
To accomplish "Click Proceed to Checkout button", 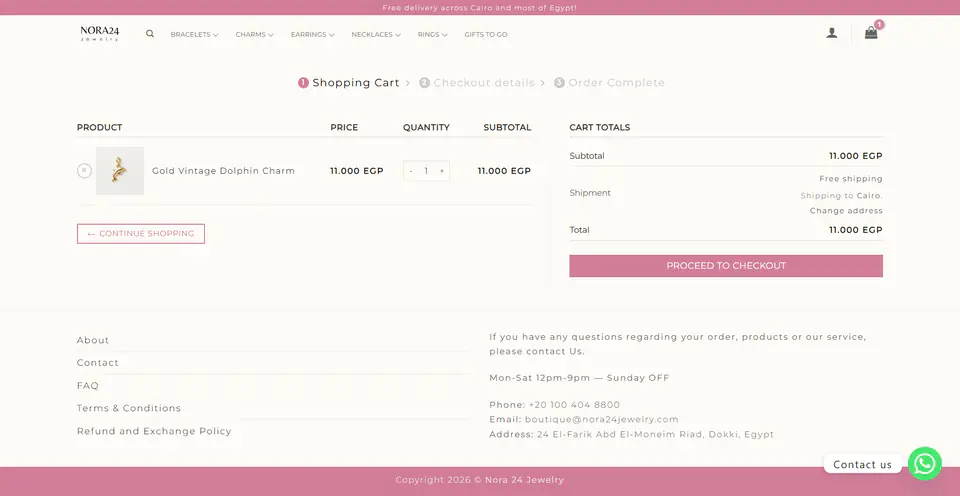I will 726,266.
